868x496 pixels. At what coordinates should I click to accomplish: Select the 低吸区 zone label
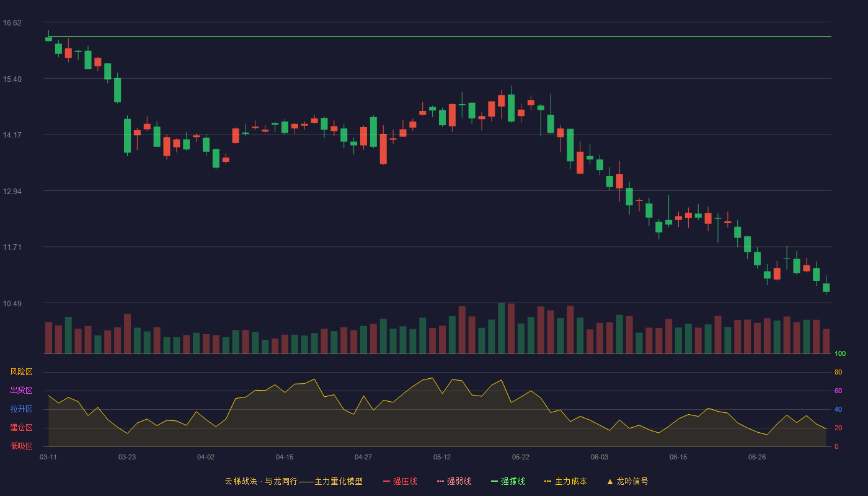point(21,446)
